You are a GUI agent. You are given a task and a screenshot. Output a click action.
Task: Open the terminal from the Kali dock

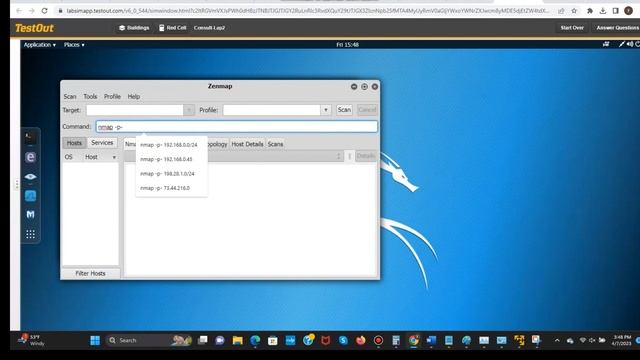(30, 138)
